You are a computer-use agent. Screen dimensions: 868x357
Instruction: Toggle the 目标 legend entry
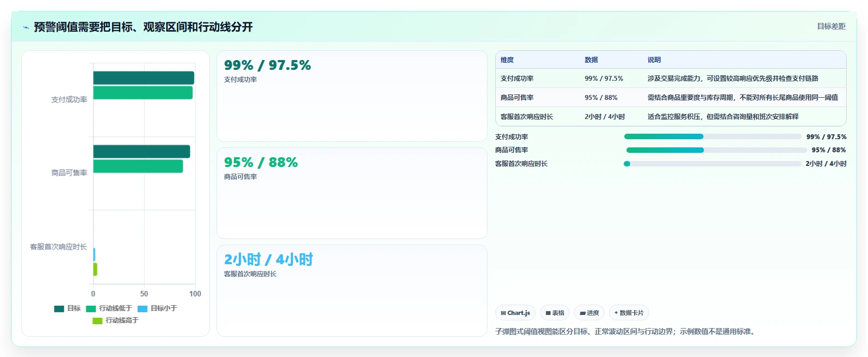point(67,308)
